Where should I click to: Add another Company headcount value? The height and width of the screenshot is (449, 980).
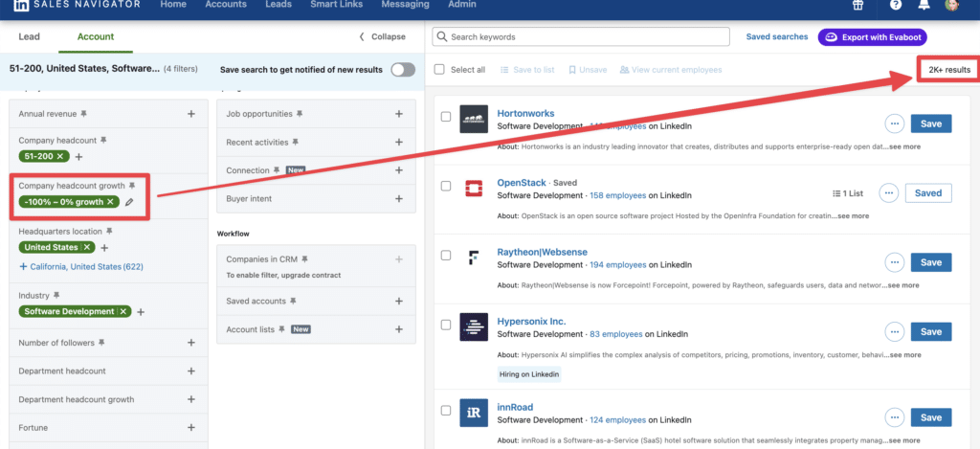(x=78, y=157)
